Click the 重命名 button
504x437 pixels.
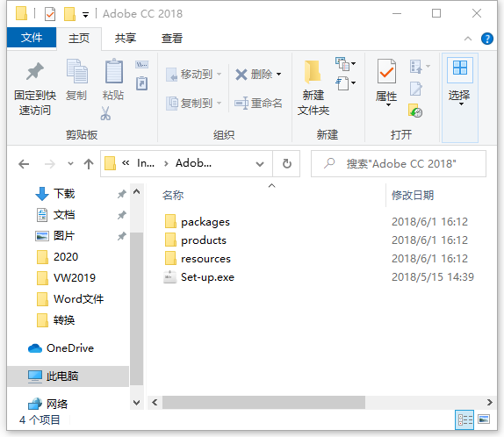click(x=258, y=104)
